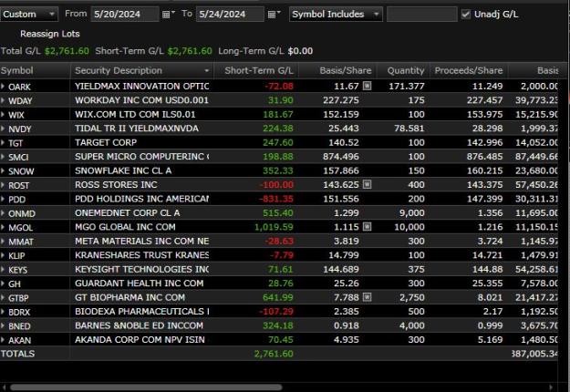Click the From date field 5/20/2024
This screenshot has width=570, height=392.
pos(125,15)
